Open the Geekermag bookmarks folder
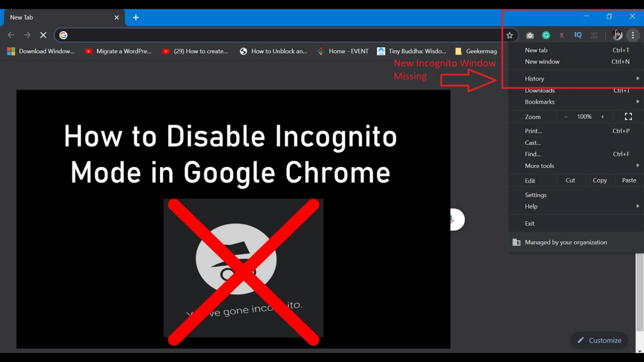Screen dimensions: 644x362 coord(476,51)
